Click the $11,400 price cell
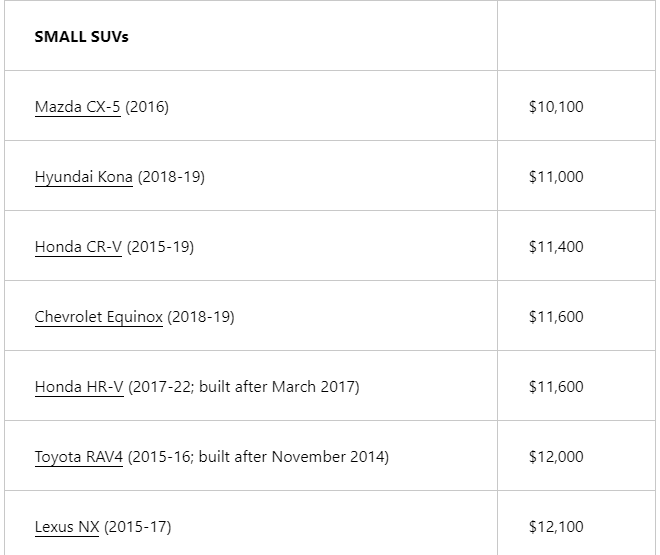This screenshot has height=555, width=660. (x=555, y=247)
